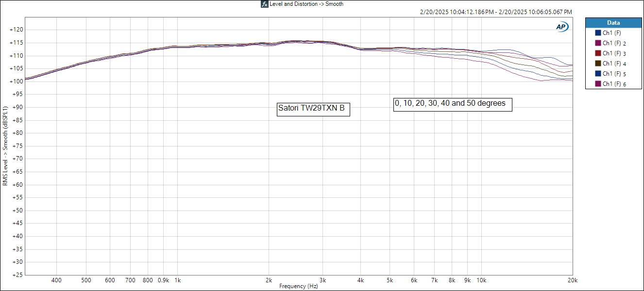Viewport: 644px width, 291px height.
Task: Click the +25 Y-axis tick label
Action: [17, 275]
